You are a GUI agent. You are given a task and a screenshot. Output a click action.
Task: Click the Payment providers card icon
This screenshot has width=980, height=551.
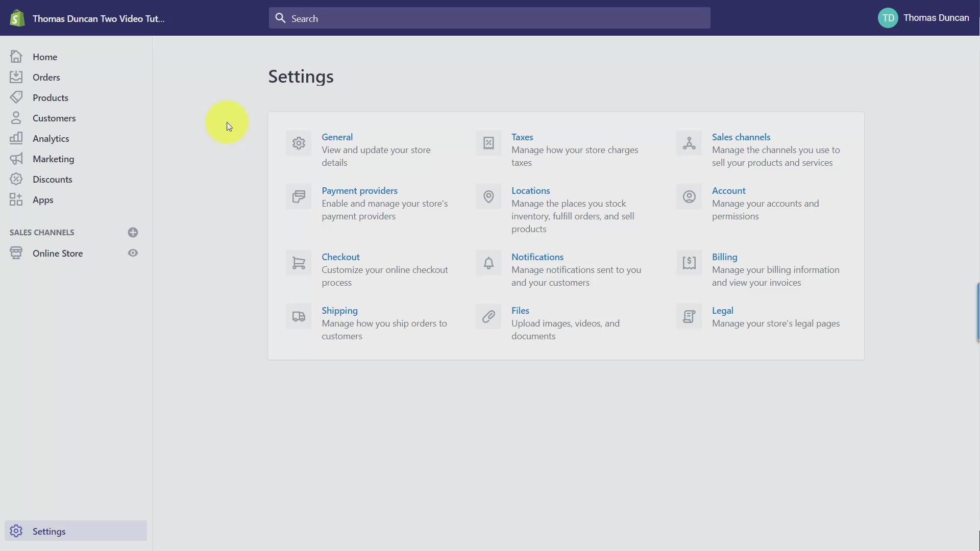299,197
